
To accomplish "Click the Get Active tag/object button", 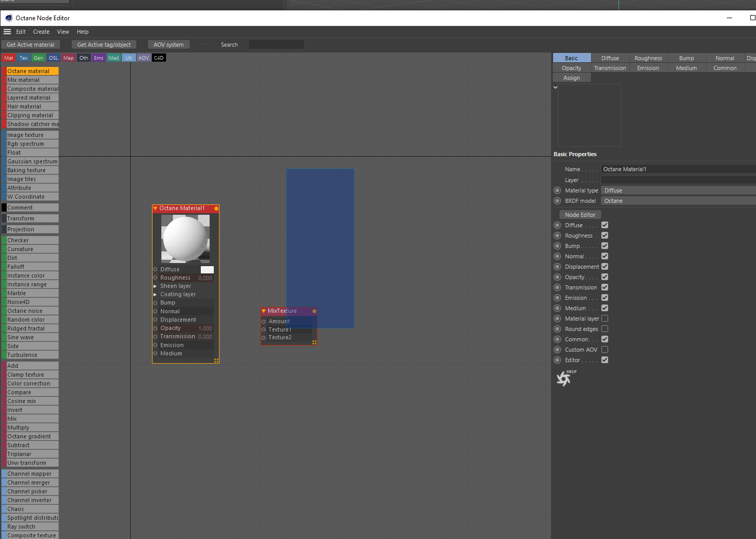I will 104,45.
